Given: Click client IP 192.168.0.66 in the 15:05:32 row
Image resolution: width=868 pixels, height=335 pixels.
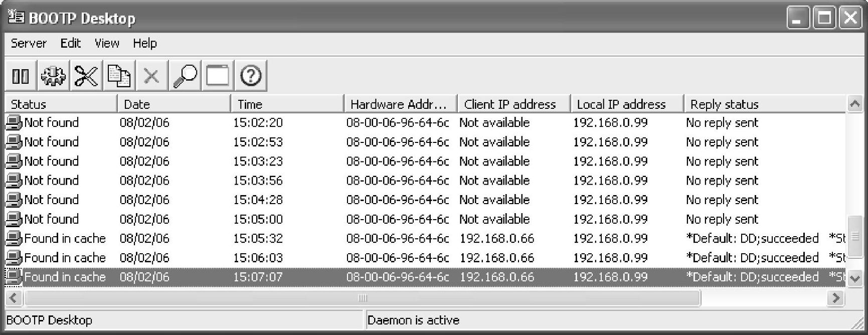Looking at the screenshot, I should (497, 238).
